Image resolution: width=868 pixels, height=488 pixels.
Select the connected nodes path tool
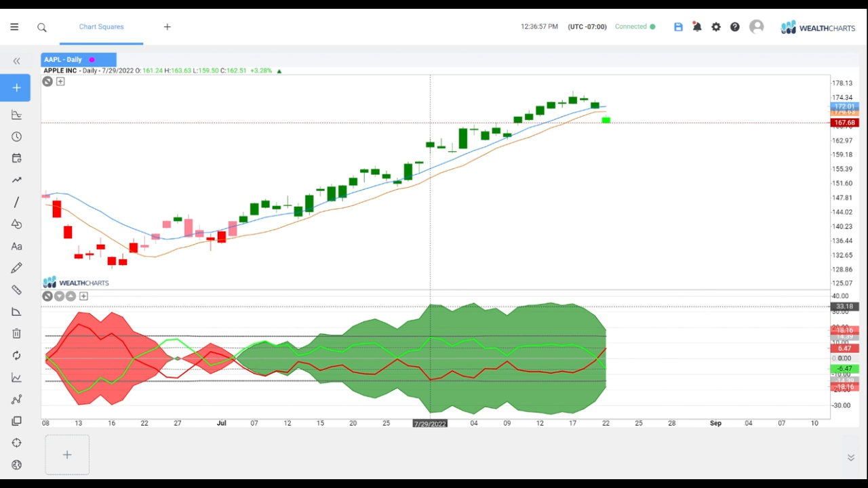16,399
